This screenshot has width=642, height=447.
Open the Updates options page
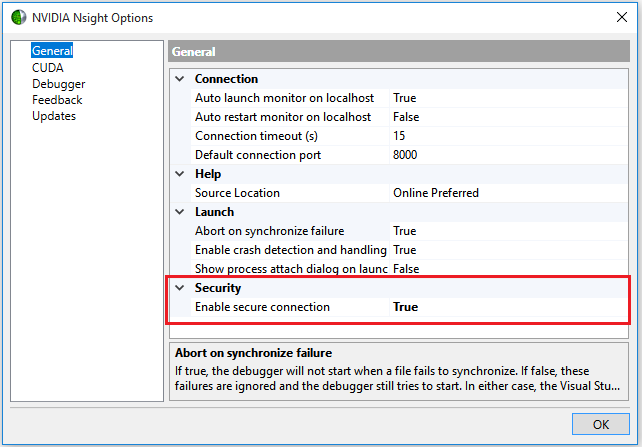[x=54, y=116]
